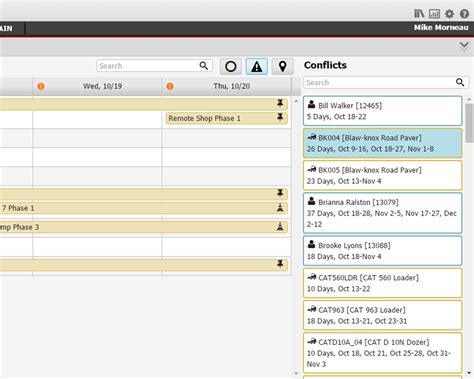Viewport: 474px width, 379px height.
Task: Click equipment icon beside BK005
Action: [312, 169]
